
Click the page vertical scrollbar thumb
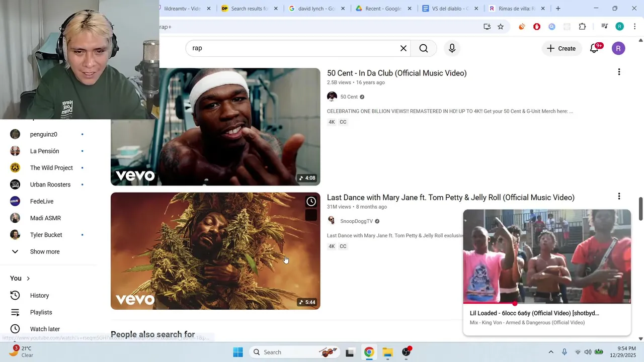[x=640, y=209]
